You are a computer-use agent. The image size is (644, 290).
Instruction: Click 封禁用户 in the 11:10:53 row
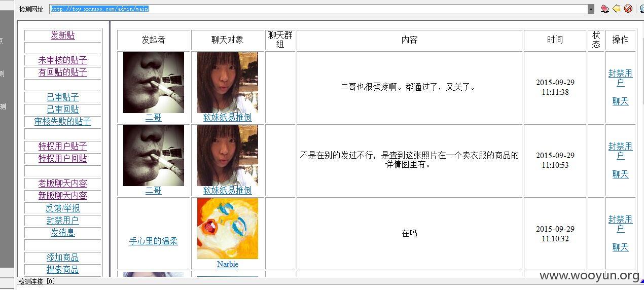coord(621,151)
